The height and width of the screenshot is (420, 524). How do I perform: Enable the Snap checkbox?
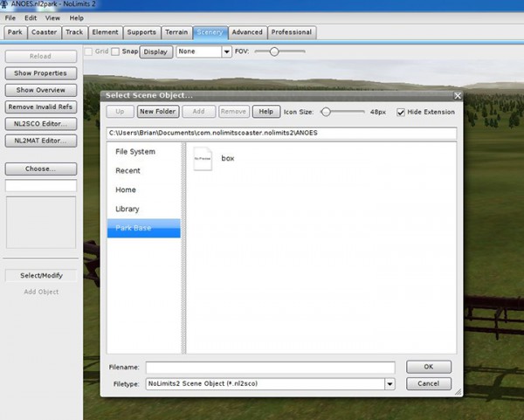116,52
